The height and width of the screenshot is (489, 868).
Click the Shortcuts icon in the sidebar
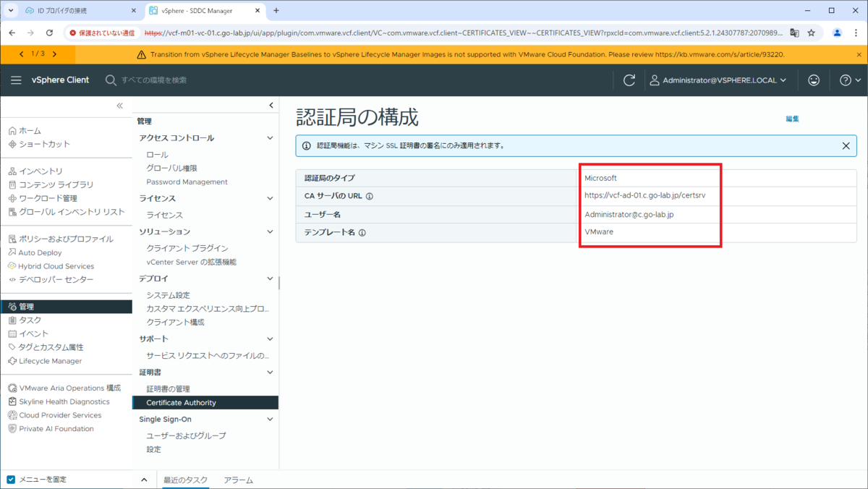(x=12, y=144)
